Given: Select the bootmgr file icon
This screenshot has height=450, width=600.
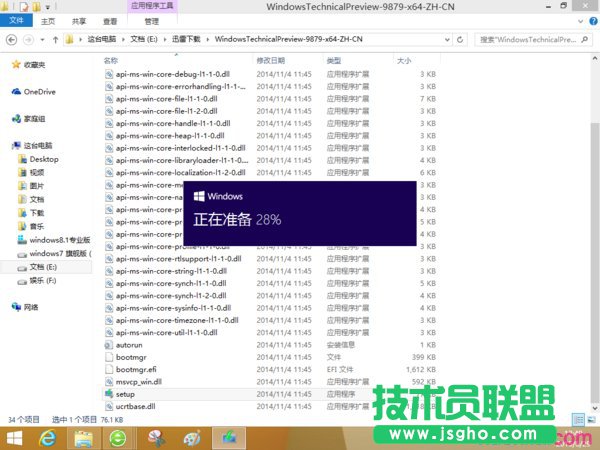Looking at the screenshot, I should coord(109,357).
